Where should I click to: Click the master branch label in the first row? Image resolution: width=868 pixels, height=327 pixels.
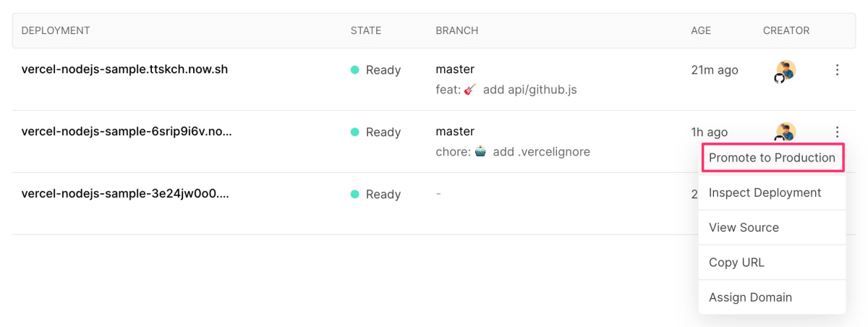pos(455,69)
